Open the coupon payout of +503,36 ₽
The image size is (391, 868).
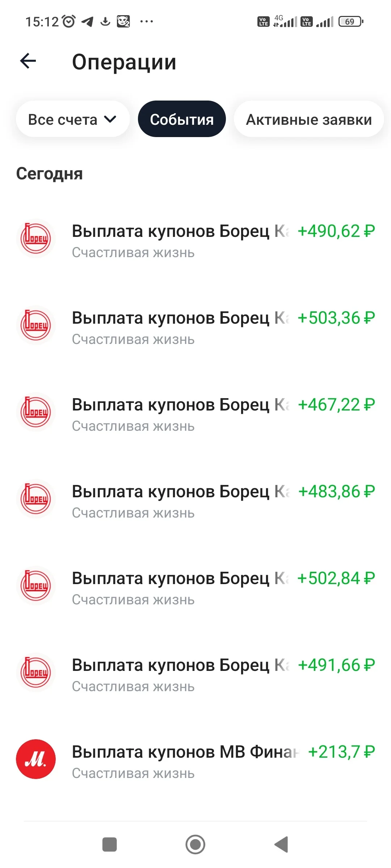click(x=195, y=327)
